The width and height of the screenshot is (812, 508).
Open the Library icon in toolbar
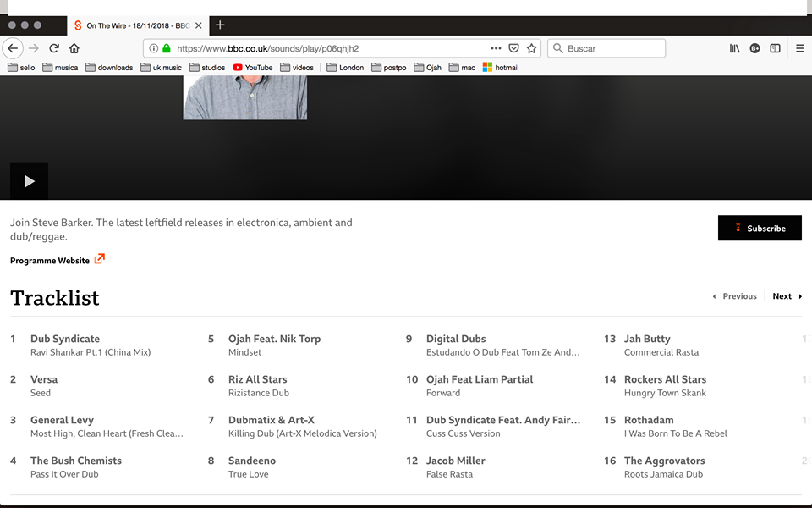click(734, 48)
